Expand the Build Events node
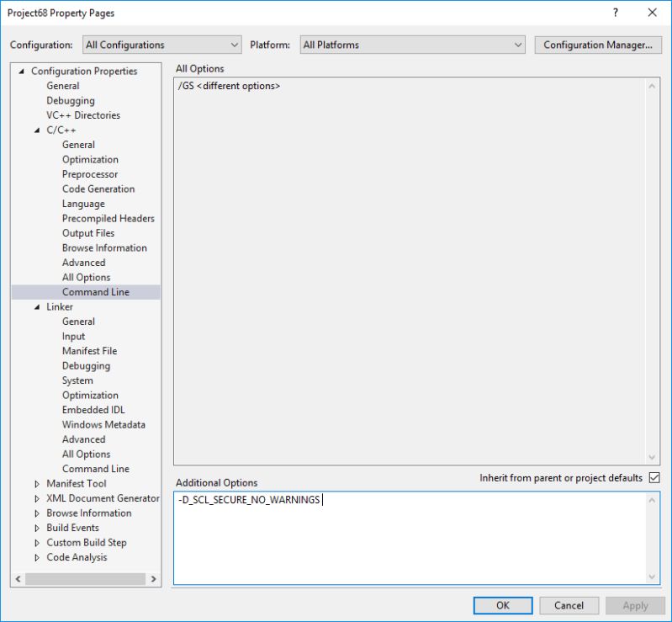The image size is (672, 622). click(37, 528)
